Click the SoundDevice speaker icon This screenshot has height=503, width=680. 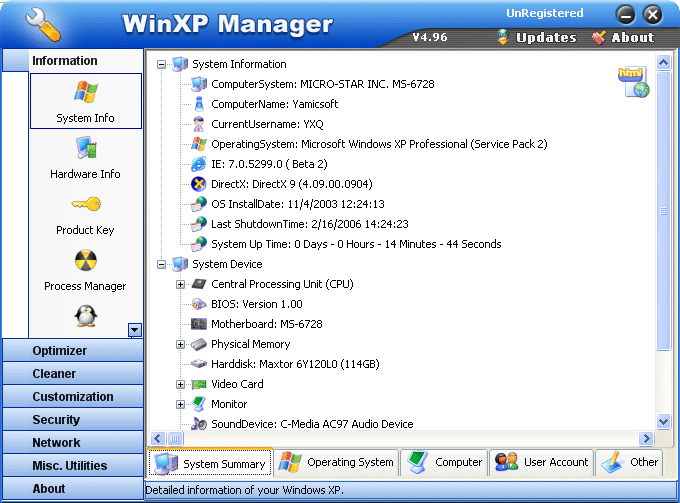pyautogui.click(x=199, y=424)
